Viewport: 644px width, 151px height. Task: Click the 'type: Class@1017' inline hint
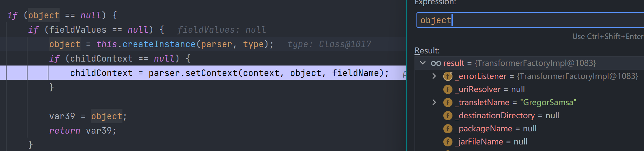tap(329, 44)
